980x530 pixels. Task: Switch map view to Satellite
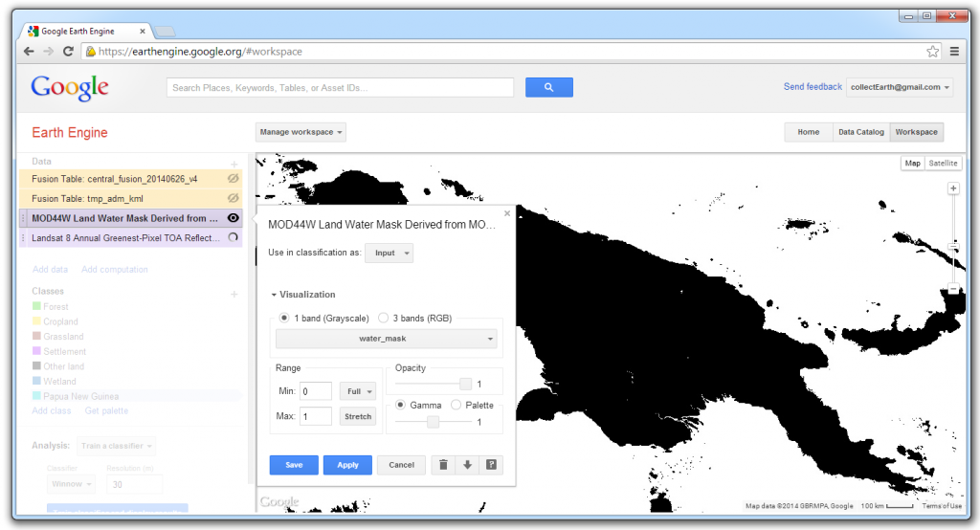(943, 164)
